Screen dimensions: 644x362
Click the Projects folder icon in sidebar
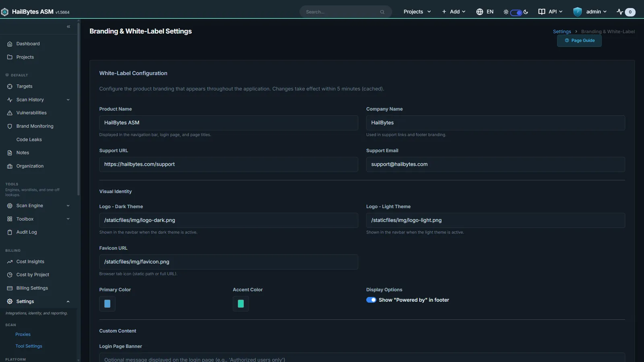[10, 57]
